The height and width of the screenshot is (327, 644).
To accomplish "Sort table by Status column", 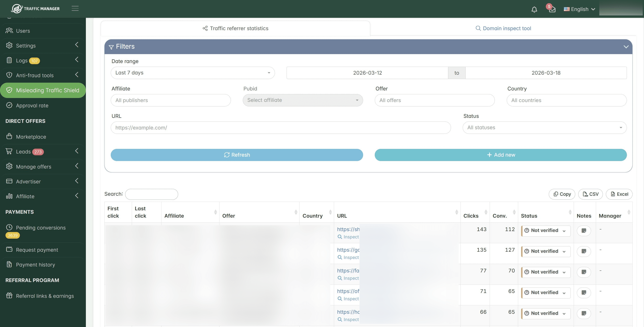I will pyautogui.click(x=546, y=212).
